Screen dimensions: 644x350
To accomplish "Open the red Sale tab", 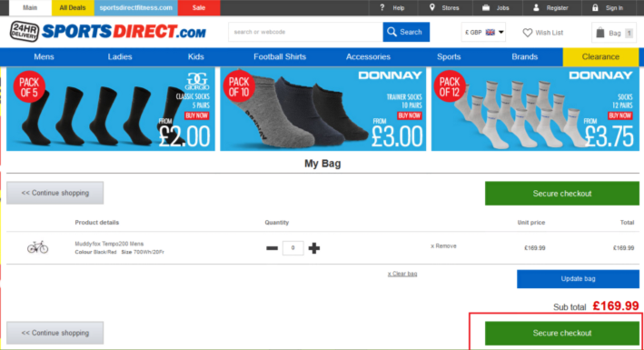I will tap(199, 7).
